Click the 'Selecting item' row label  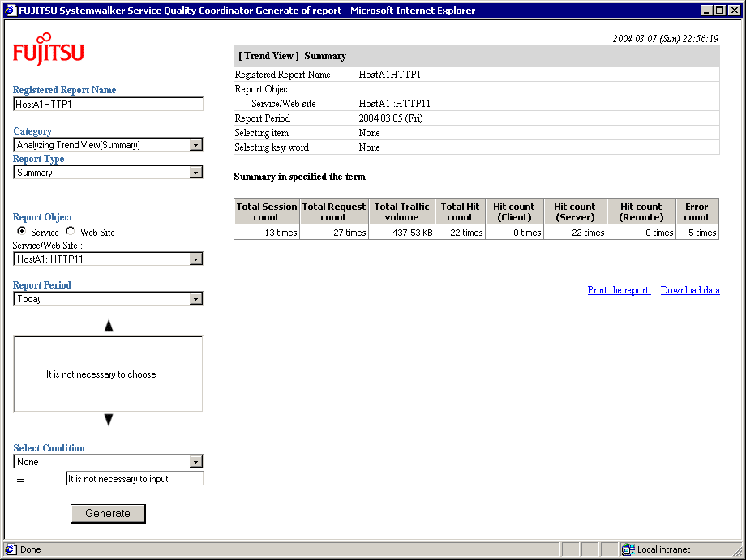[262, 133]
